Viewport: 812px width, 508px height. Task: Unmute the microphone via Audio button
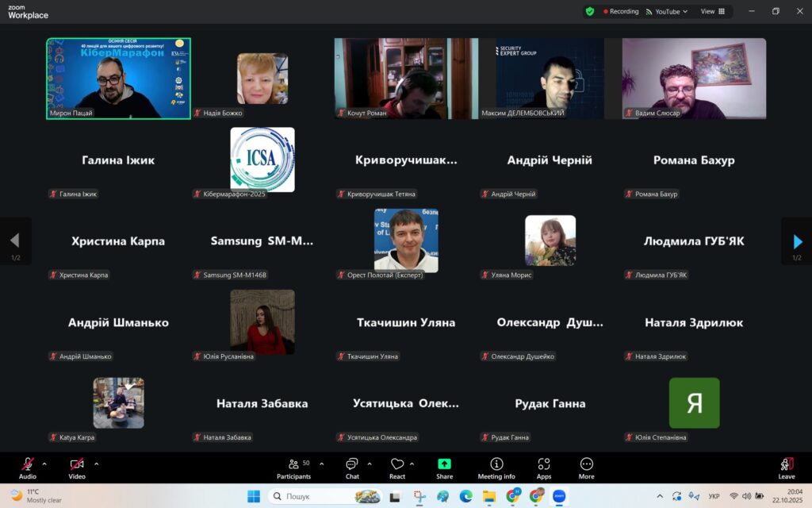coord(28,468)
